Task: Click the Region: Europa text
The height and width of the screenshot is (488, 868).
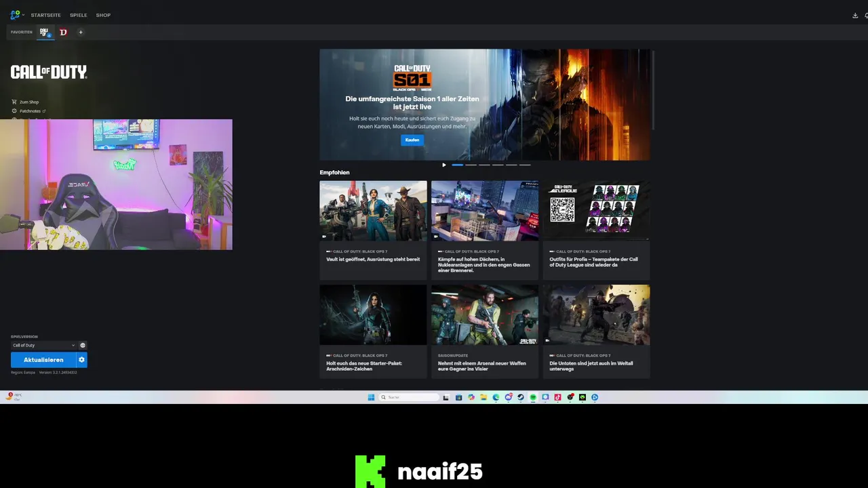Action: (23, 372)
